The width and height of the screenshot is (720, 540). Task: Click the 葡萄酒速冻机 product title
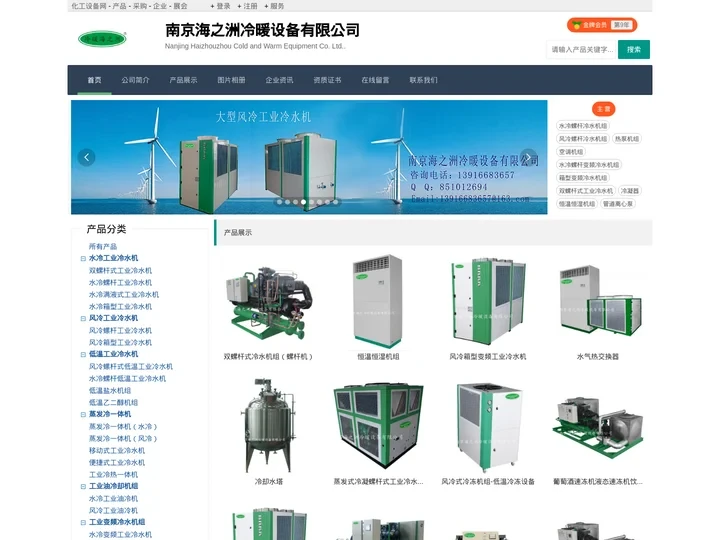598,482
